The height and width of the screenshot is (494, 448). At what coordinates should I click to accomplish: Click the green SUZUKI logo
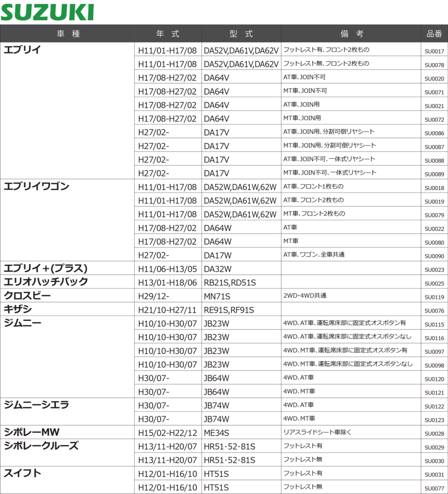coord(47,12)
